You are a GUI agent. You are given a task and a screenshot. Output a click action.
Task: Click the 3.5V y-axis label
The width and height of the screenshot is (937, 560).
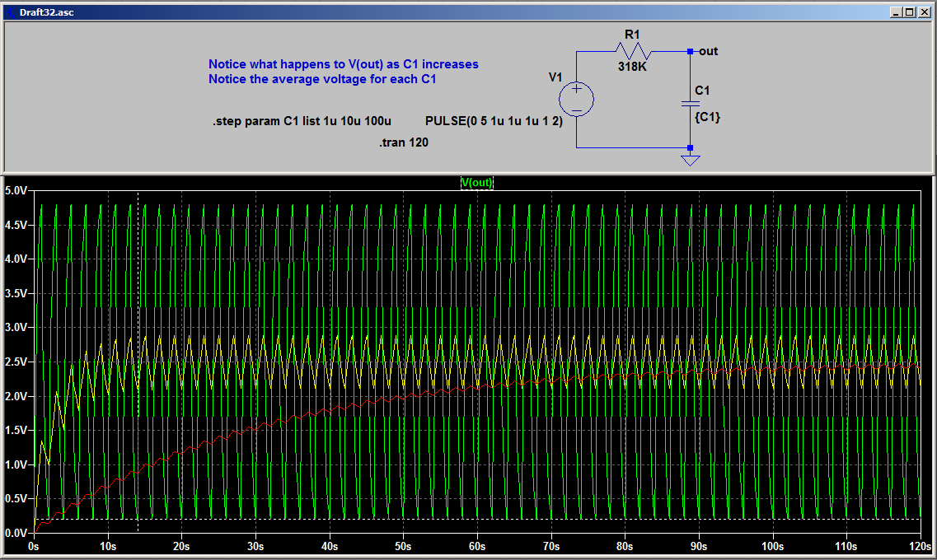click(16, 293)
